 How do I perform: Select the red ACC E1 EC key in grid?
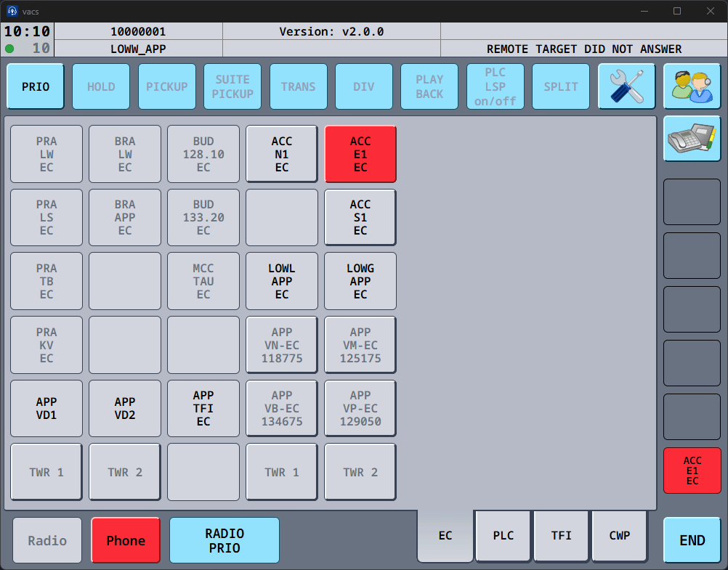click(360, 154)
